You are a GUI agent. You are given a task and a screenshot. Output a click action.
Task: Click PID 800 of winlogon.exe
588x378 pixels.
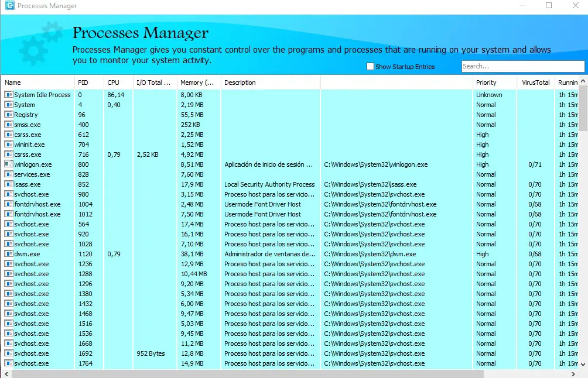tap(83, 164)
